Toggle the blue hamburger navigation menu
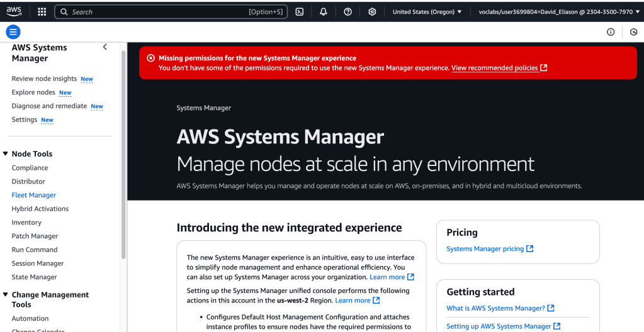 13,32
